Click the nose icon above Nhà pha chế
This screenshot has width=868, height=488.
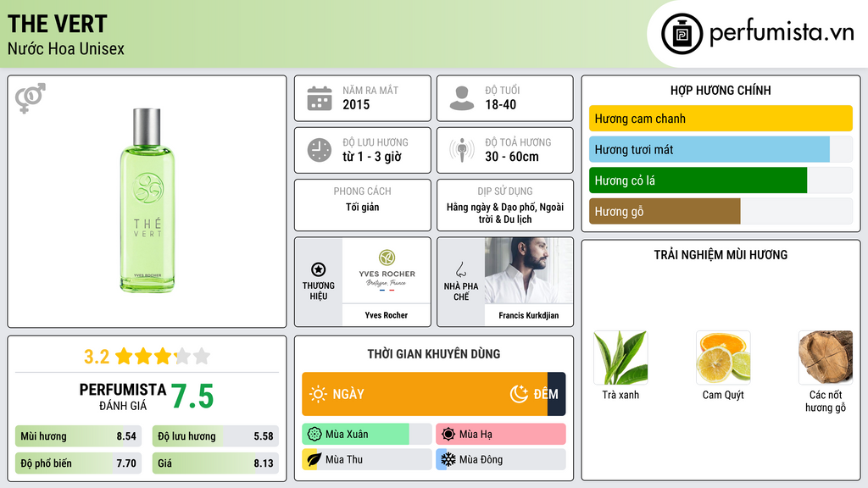[460, 270]
